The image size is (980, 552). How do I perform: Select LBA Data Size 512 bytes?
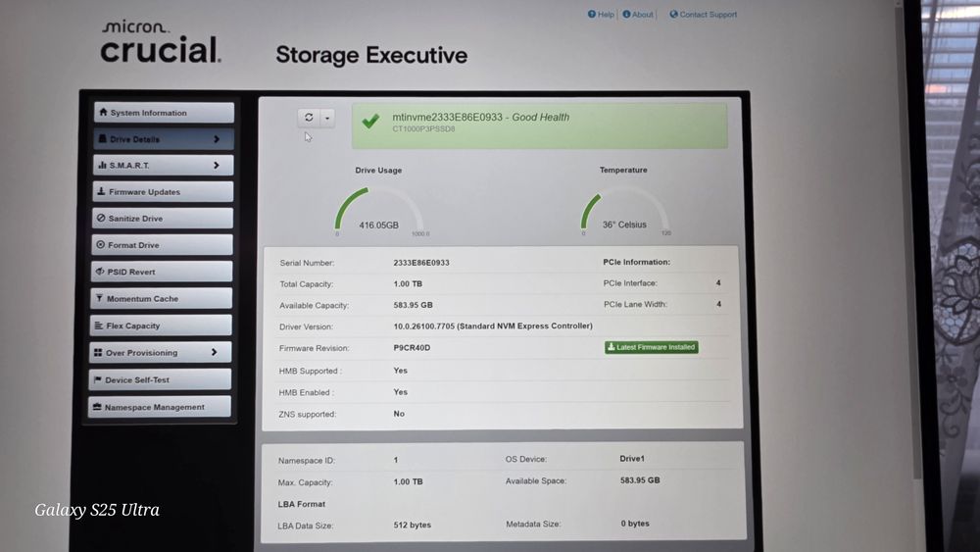coord(413,525)
